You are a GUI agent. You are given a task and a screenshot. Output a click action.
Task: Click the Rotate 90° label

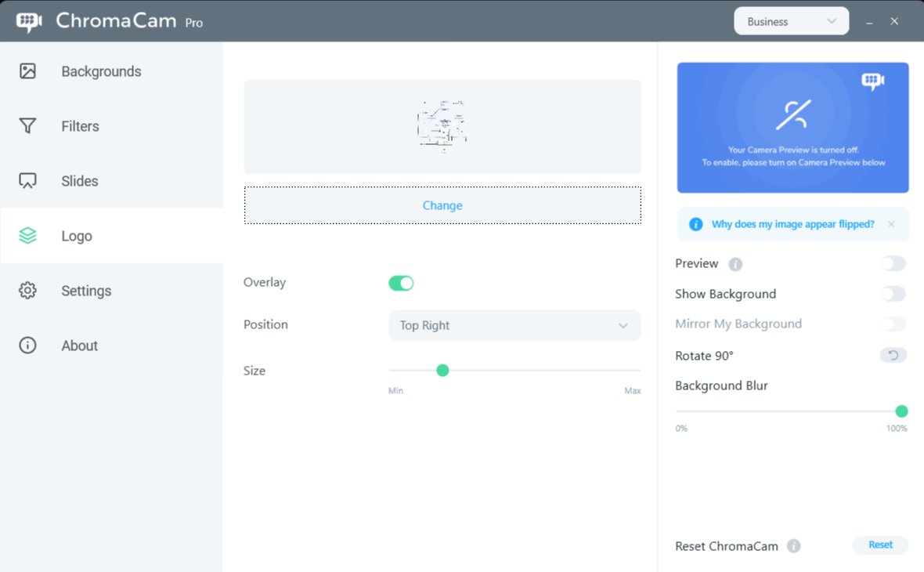click(704, 356)
